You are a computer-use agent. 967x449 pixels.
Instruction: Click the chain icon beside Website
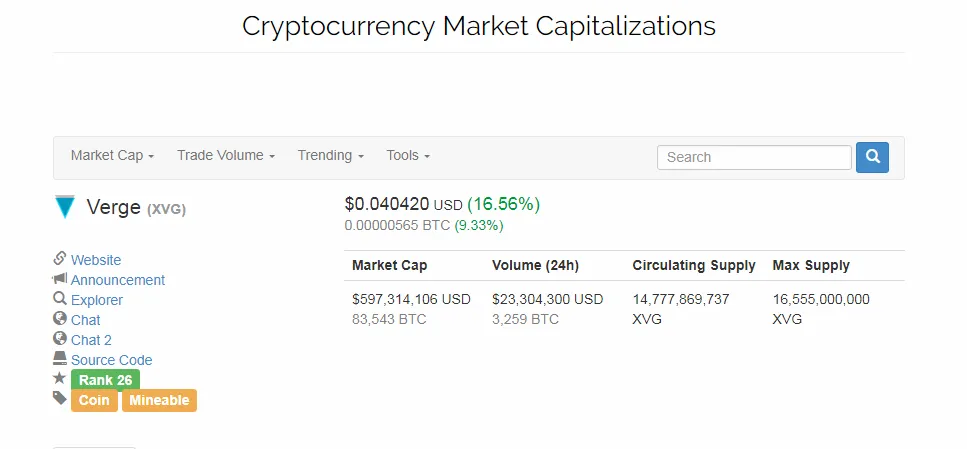(x=60, y=258)
